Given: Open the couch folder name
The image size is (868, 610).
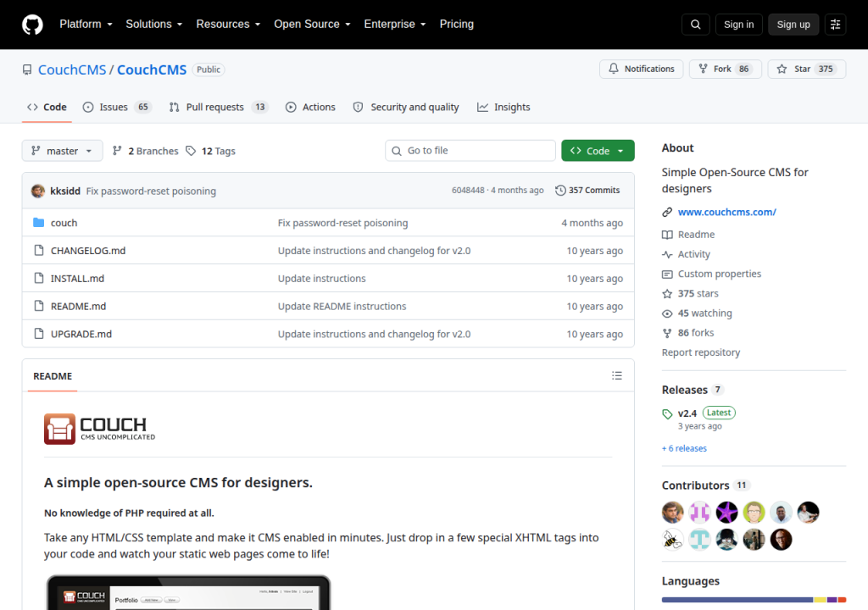Looking at the screenshot, I should click(64, 223).
